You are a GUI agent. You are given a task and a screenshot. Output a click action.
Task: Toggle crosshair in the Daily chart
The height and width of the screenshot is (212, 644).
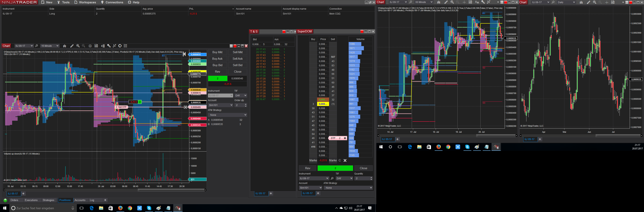607,2
